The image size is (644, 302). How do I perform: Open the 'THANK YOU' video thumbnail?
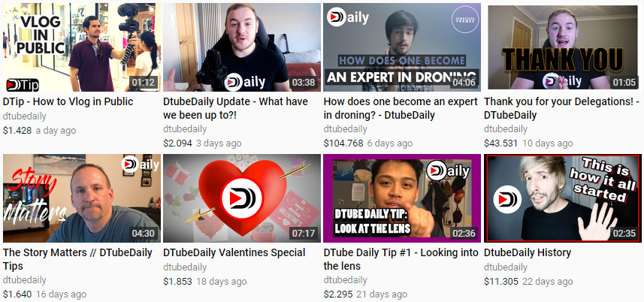pos(563,47)
